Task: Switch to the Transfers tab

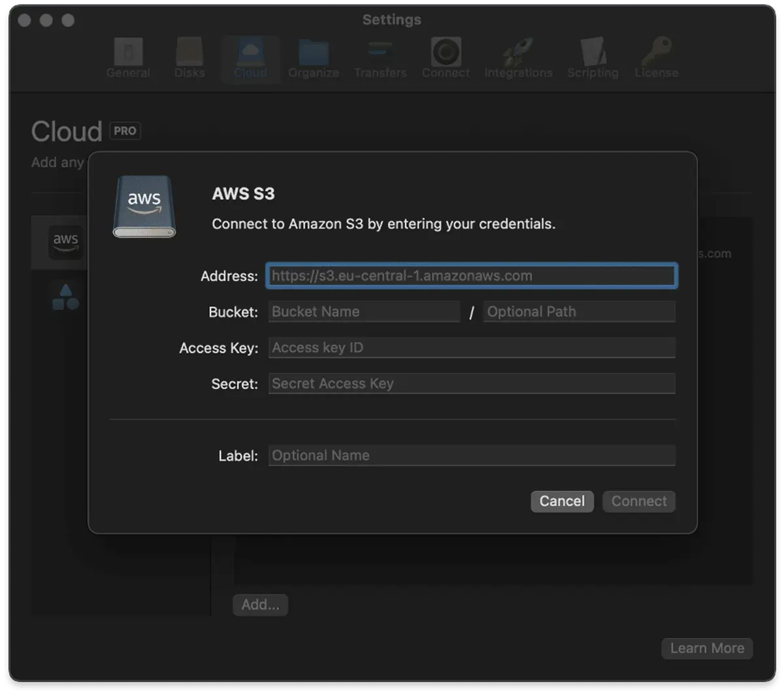Action: [x=380, y=58]
